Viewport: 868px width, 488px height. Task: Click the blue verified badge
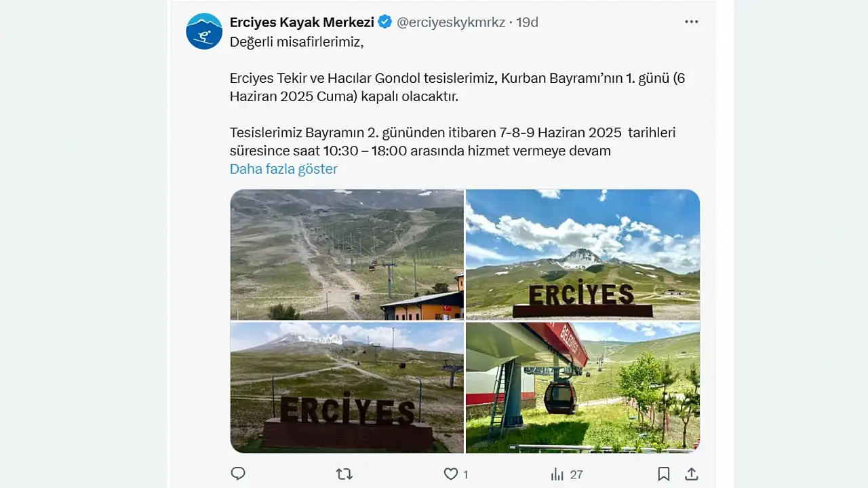(x=385, y=22)
